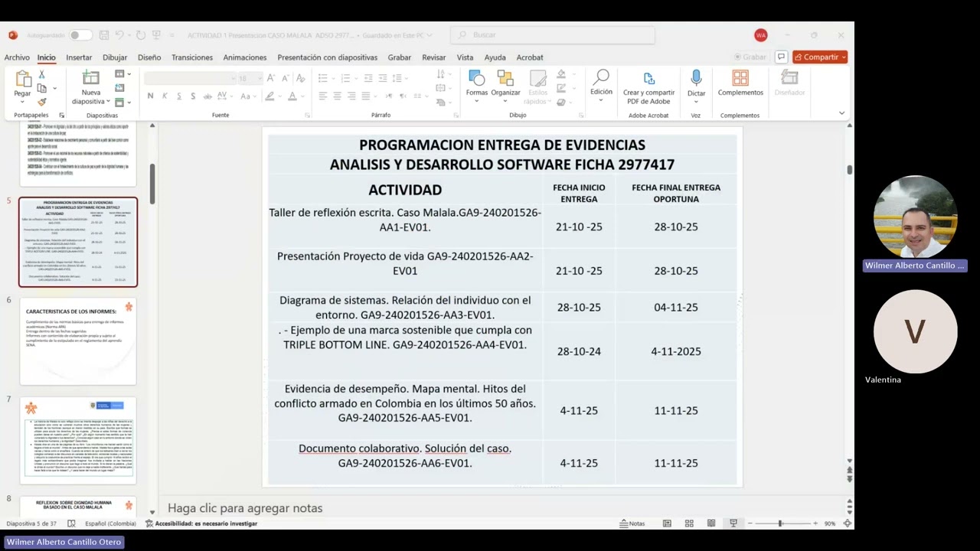This screenshot has height=551, width=980.
Task: Click the Crear y compartir PDF de Adobe icon
Action: pyautogui.click(x=648, y=78)
